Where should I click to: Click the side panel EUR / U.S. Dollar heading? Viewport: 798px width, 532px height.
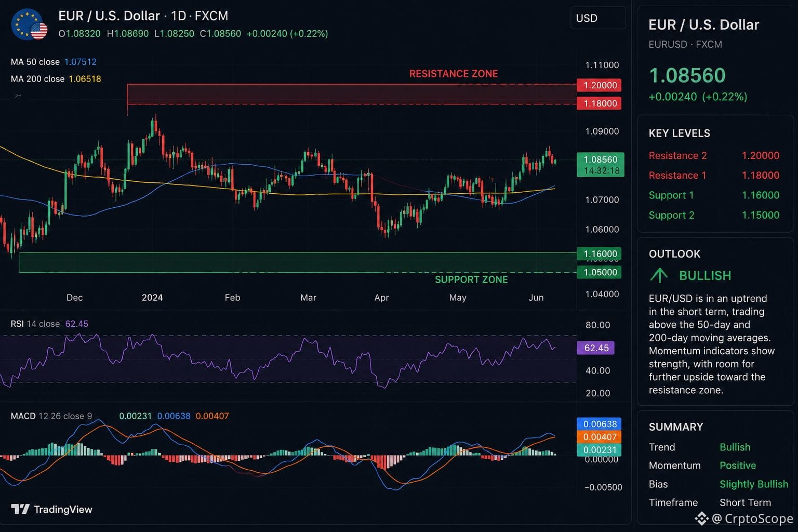pyautogui.click(x=704, y=24)
